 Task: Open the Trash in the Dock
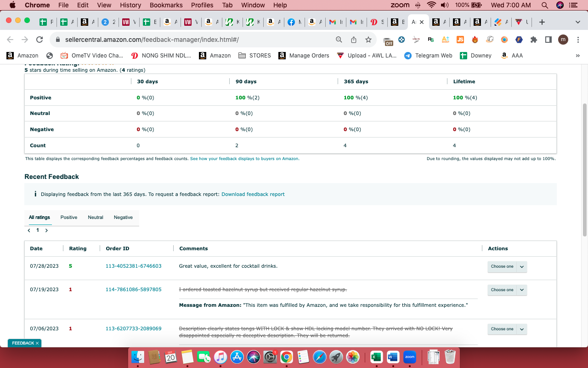point(450,356)
